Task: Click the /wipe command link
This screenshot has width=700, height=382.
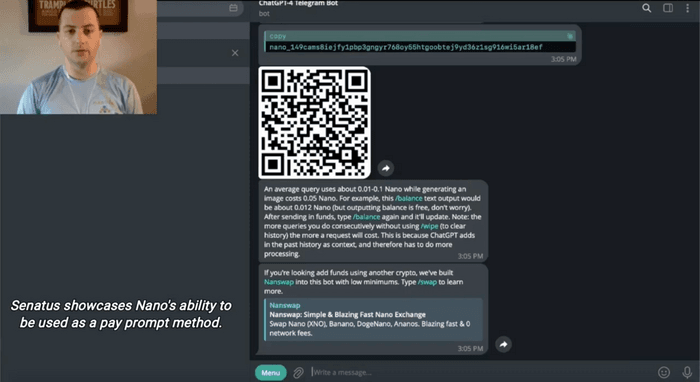Action: click(429, 226)
